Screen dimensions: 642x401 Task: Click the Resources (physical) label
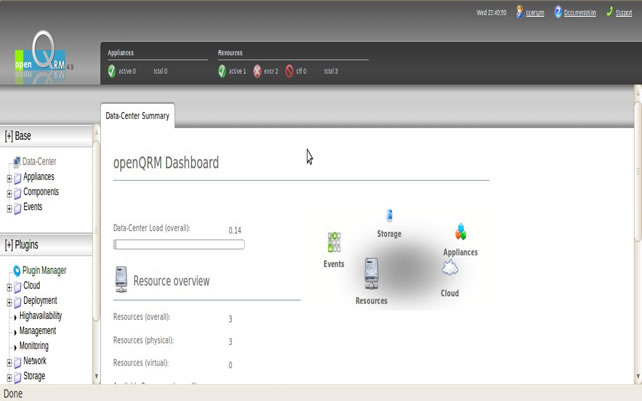(x=144, y=340)
